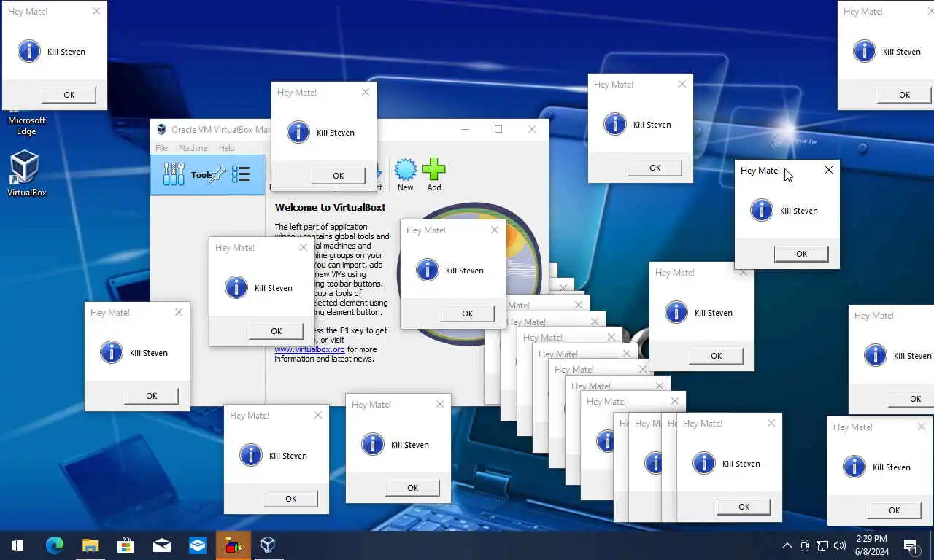
Task: Click the New virtual machine icon
Action: (x=406, y=170)
